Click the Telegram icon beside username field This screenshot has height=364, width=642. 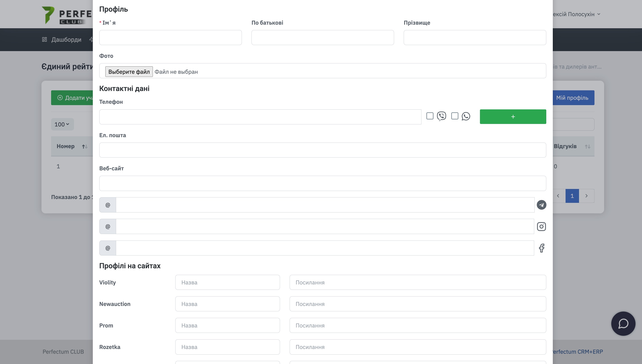pos(541,205)
